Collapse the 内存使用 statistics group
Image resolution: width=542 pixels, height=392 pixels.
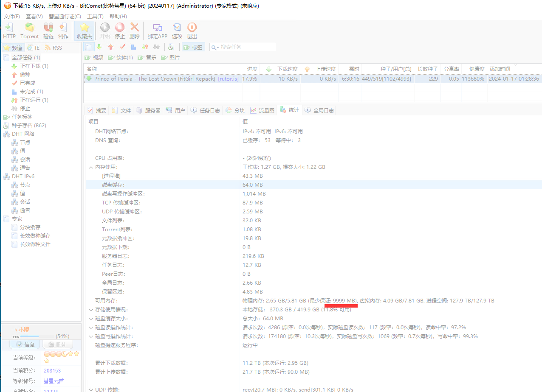[91, 167]
